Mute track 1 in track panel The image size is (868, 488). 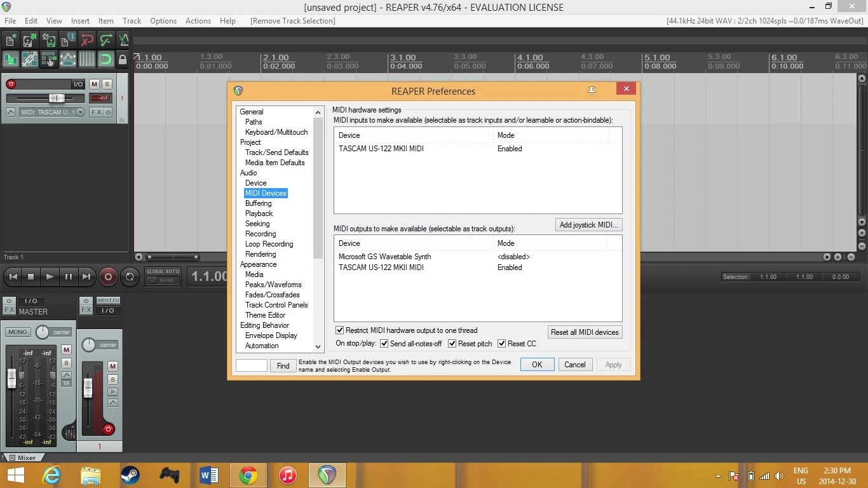pyautogui.click(x=94, y=84)
